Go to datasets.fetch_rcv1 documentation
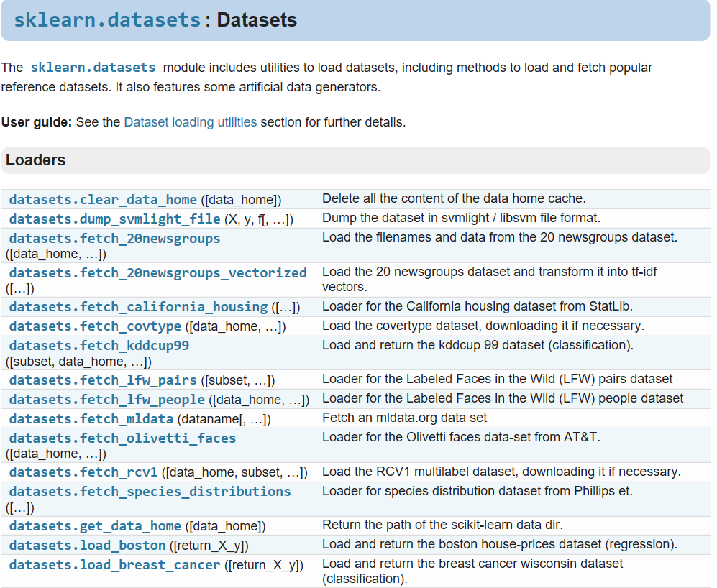The image size is (717, 588). click(83, 472)
